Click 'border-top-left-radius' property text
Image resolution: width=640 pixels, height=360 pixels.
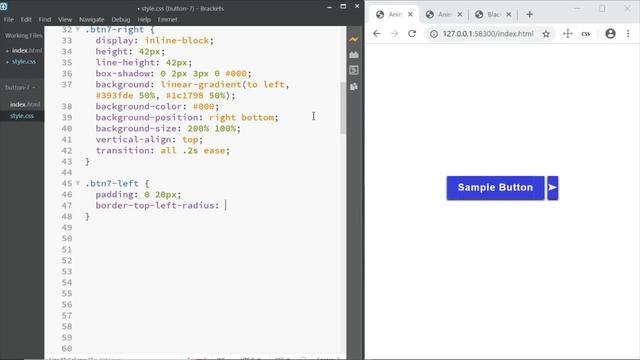[x=155, y=205]
